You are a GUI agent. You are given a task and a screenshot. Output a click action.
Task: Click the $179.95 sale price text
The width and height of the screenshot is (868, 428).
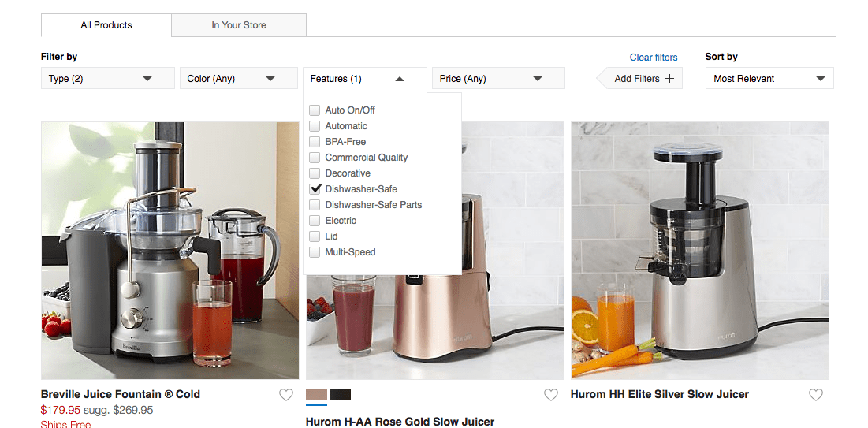pos(61,411)
